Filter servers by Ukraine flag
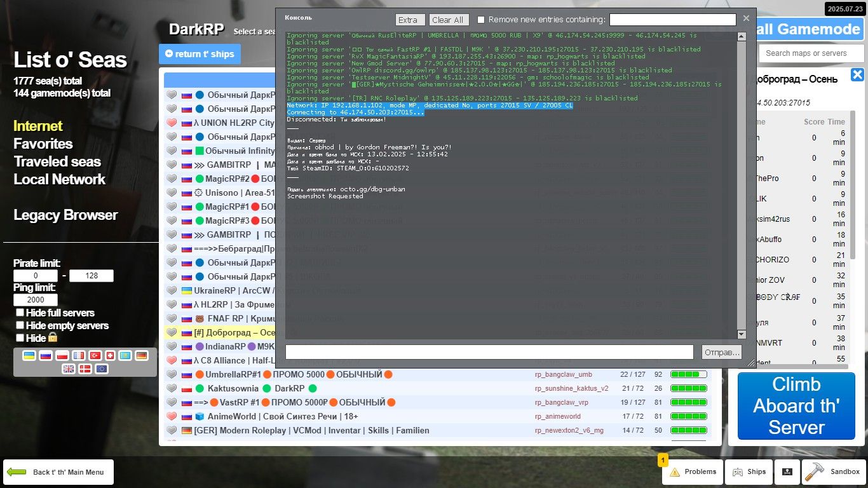The height and width of the screenshot is (488, 868). [x=29, y=355]
